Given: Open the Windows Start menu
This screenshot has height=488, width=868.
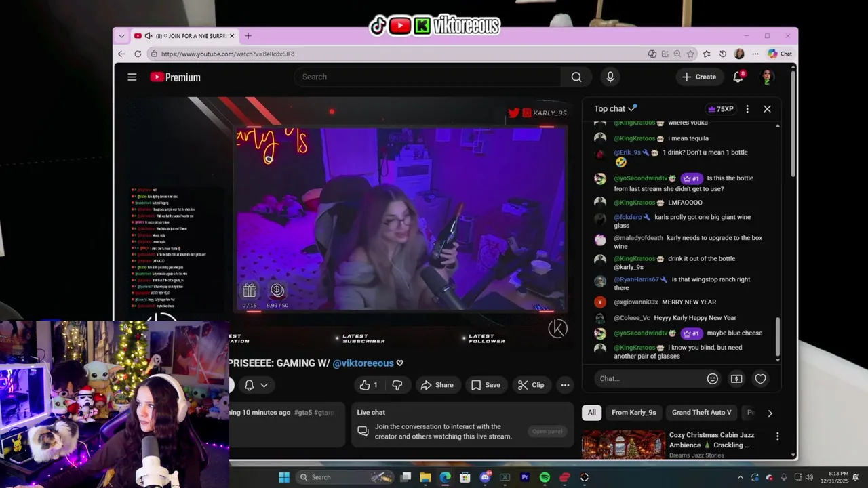Looking at the screenshot, I should coord(284,477).
